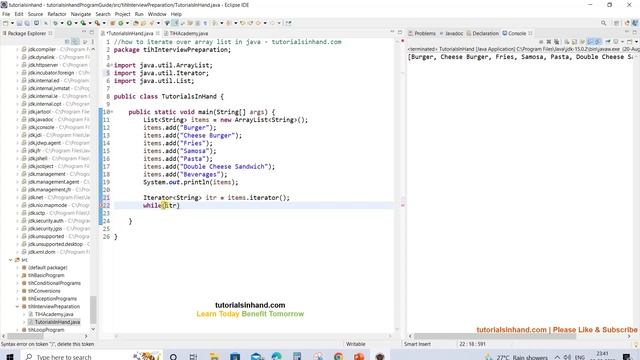Click the New file toolbar icon
Viewport: 640px width, 360px height.
[x=6, y=23]
